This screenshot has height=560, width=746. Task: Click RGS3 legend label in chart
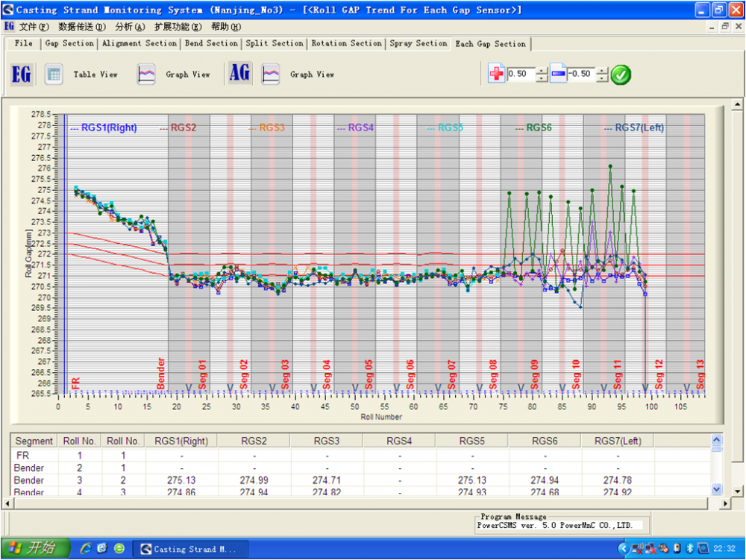click(x=272, y=128)
